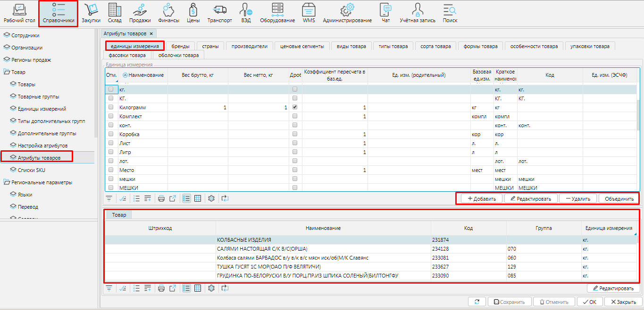Click the print icon above Товар panel

click(161, 198)
